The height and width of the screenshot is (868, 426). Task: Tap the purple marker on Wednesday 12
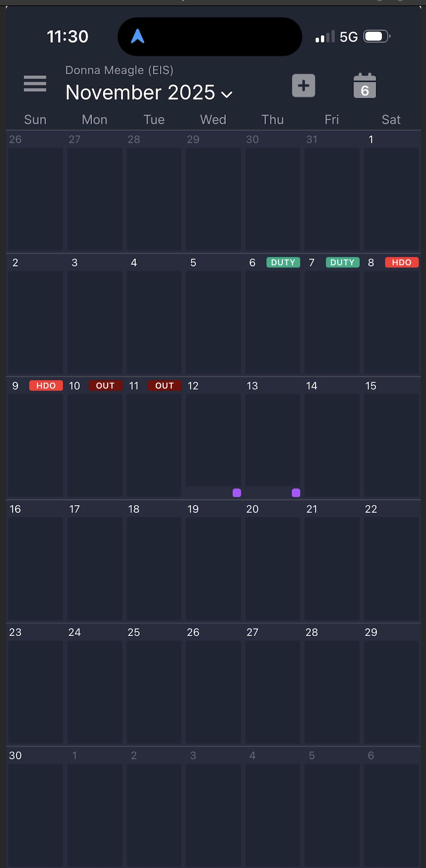pyautogui.click(x=237, y=493)
